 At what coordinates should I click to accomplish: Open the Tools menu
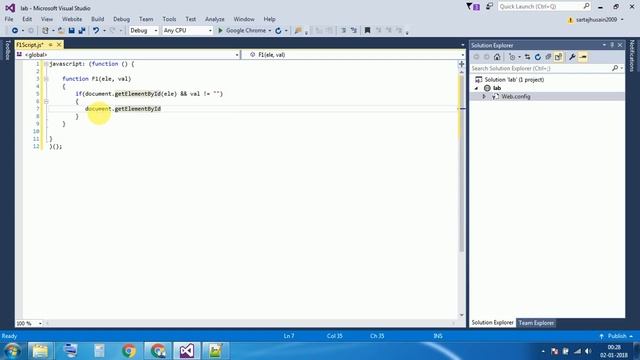click(169, 19)
